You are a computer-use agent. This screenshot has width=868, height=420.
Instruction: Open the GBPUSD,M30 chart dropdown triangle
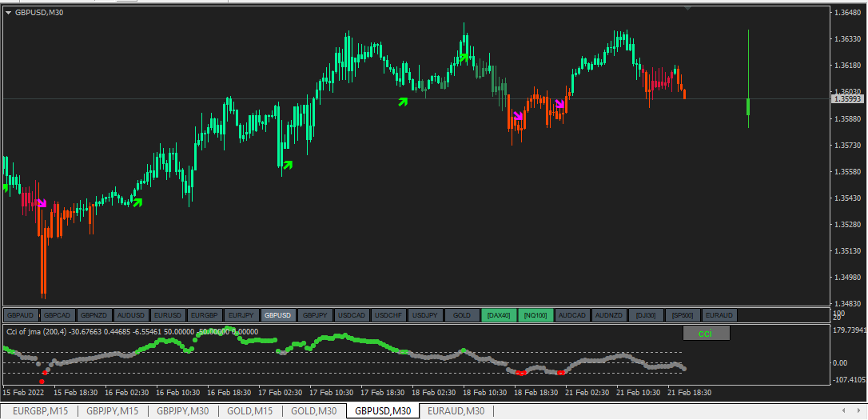tap(8, 12)
